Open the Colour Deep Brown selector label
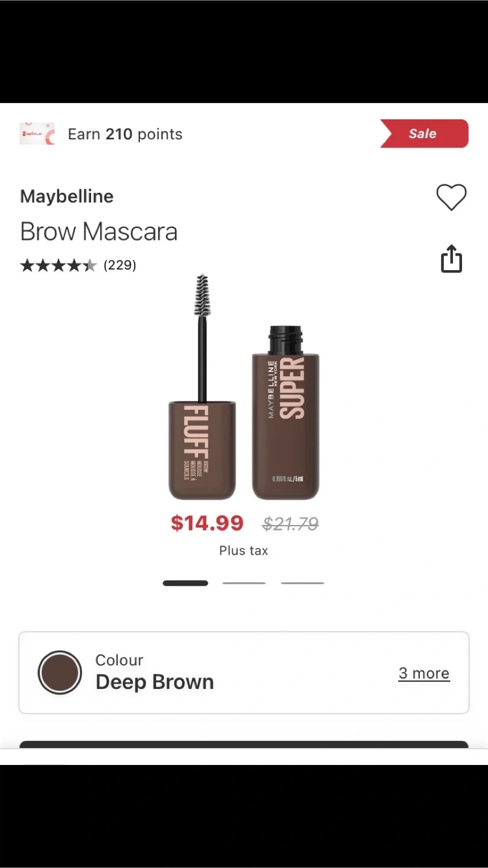This screenshot has width=488, height=868. (x=154, y=672)
